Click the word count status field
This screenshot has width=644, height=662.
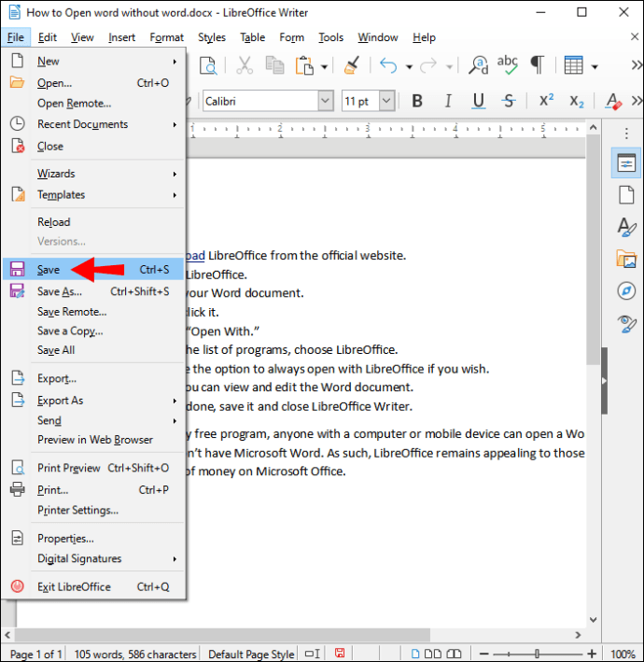(x=135, y=654)
